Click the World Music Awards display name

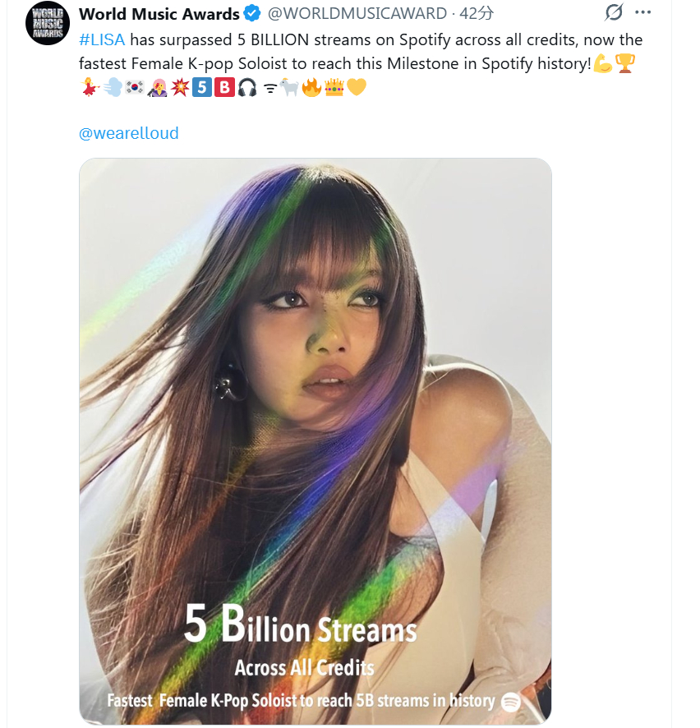pyautogui.click(x=159, y=14)
